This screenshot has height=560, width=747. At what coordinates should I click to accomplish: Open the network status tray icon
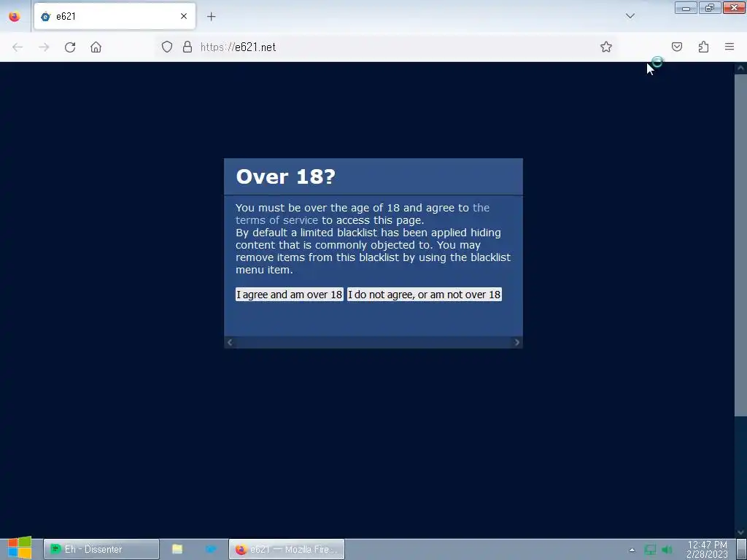click(650, 550)
